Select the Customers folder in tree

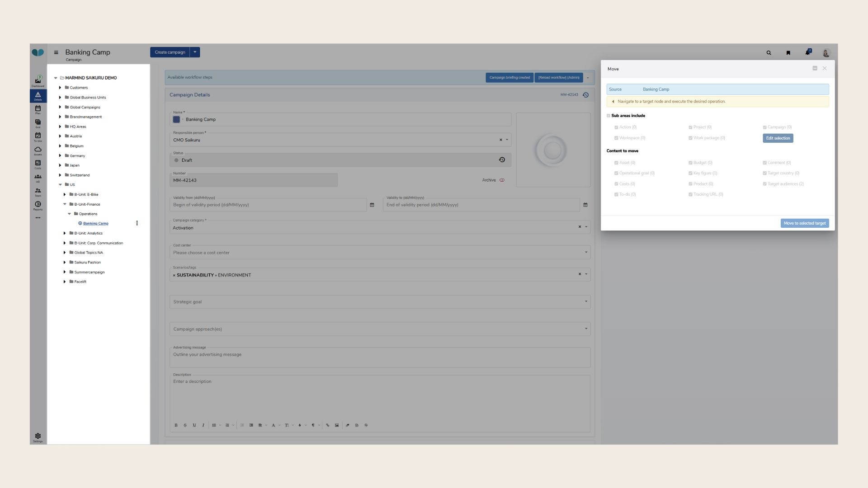point(79,88)
